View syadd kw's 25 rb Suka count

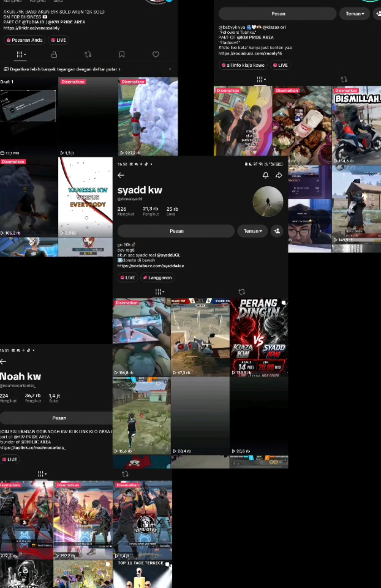click(x=172, y=211)
